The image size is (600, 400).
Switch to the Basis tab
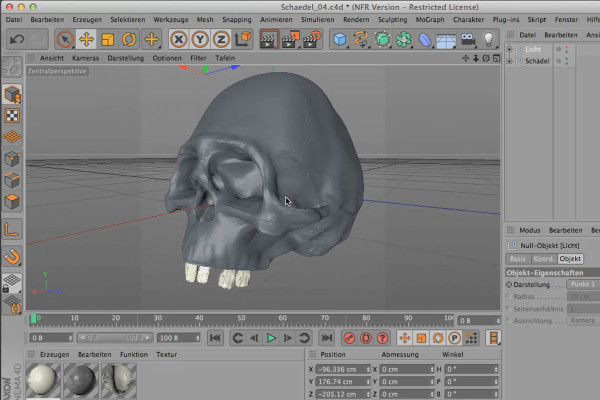pyautogui.click(x=518, y=259)
